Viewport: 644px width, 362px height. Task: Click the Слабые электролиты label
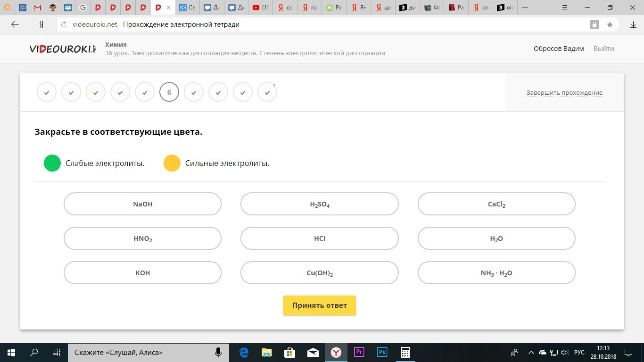pos(105,164)
